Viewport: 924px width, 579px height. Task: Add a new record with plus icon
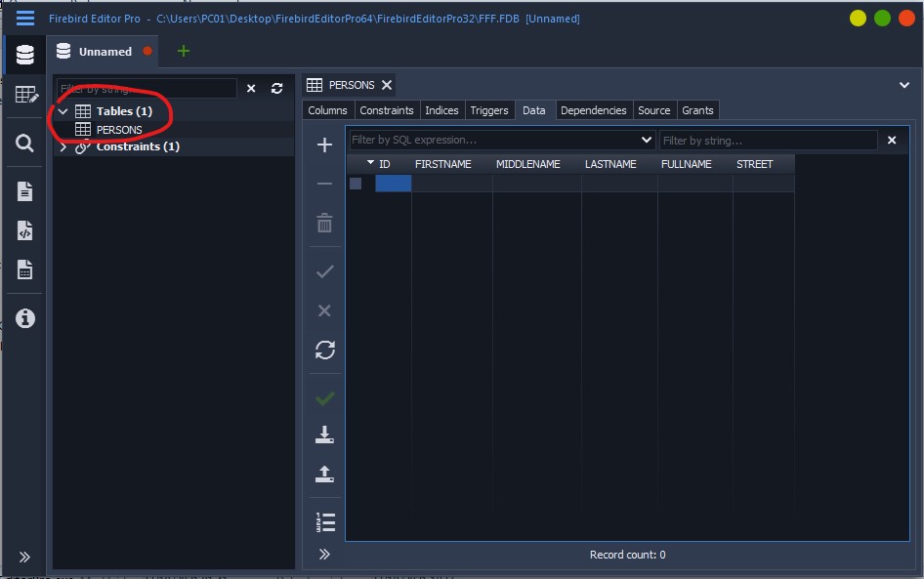(x=324, y=145)
